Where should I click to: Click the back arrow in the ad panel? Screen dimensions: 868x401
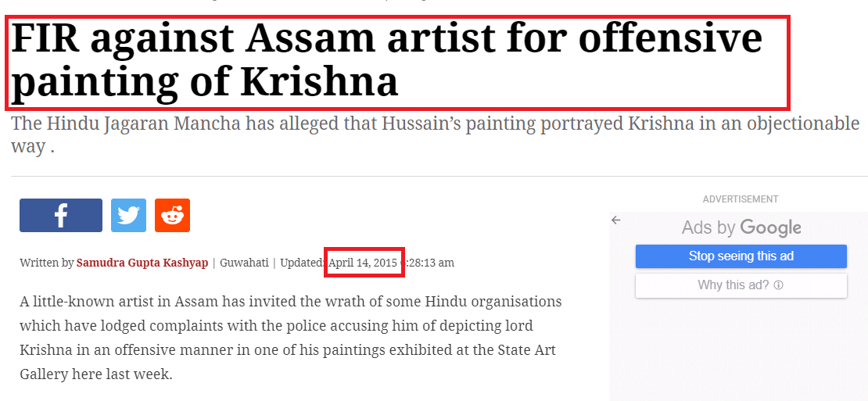point(616,220)
